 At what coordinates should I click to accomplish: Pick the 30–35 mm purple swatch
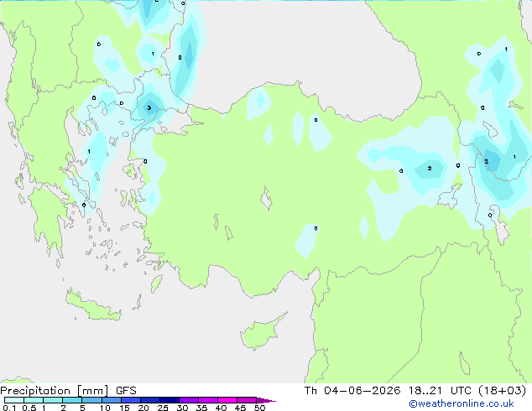point(189,400)
